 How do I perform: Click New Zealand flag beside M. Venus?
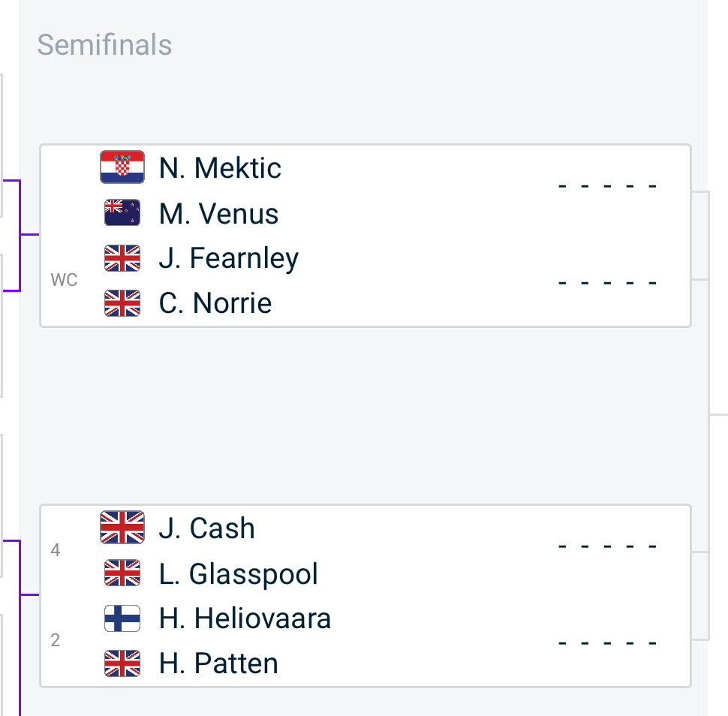pos(122,213)
